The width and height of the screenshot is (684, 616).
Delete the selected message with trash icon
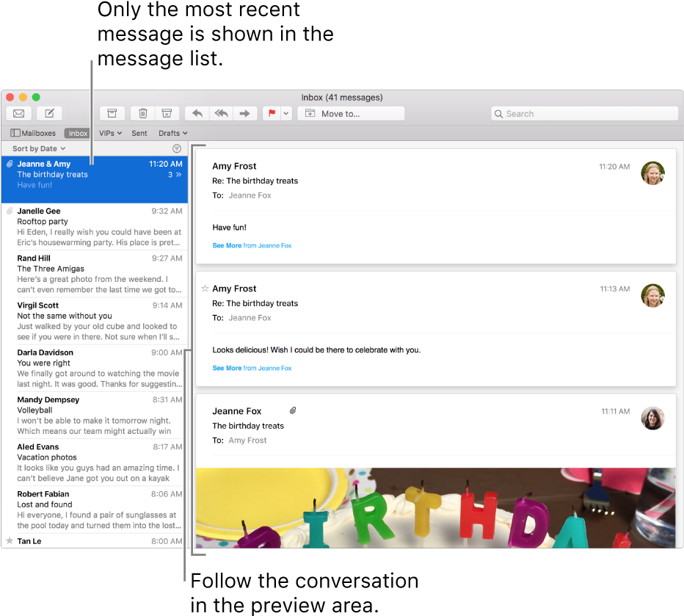point(142,113)
